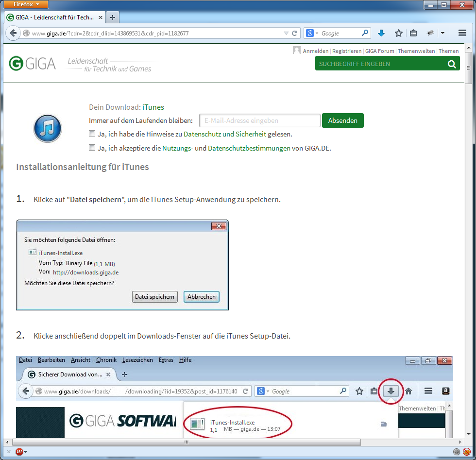Open Datenschutz und Sicherheit link
Screen dimensions: 476x460
(224, 134)
